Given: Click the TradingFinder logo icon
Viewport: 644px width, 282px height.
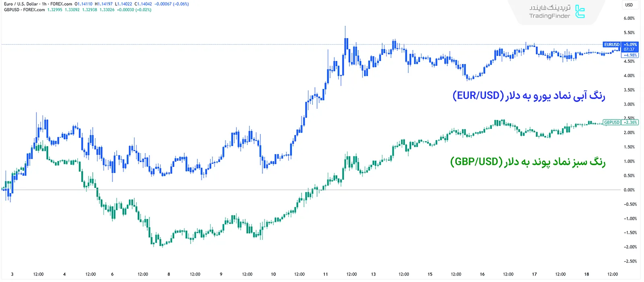Looking at the screenshot, I should tap(580, 12).
